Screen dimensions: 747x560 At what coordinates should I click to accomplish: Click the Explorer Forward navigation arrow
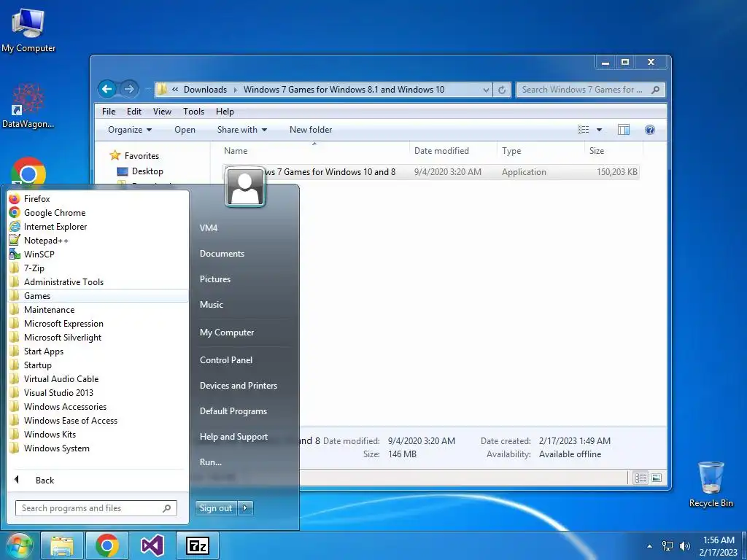(128, 88)
